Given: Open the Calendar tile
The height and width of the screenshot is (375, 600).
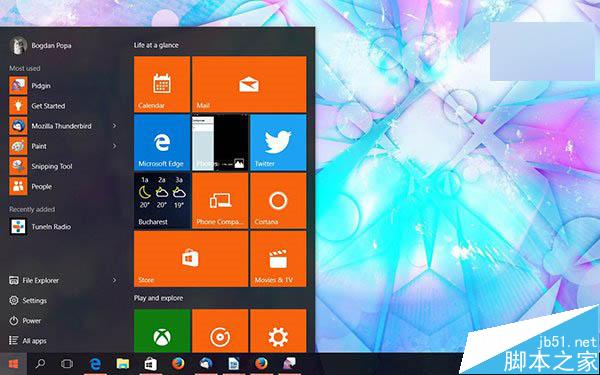Looking at the screenshot, I should 162,84.
